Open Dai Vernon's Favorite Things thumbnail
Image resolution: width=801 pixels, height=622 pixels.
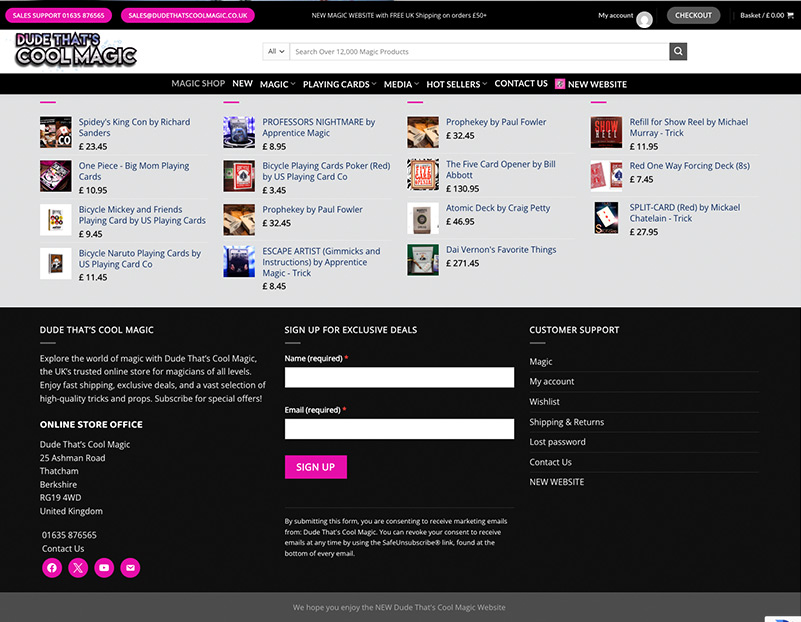(x=423, y=260)
